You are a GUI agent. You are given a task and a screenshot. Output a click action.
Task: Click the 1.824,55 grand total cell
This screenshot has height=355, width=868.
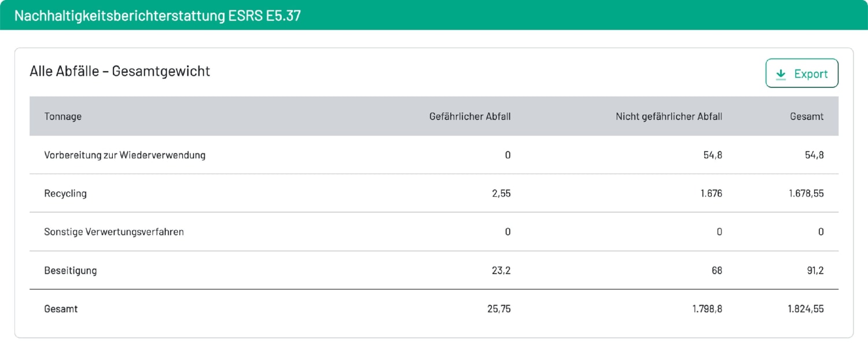[x=806, y=309]
